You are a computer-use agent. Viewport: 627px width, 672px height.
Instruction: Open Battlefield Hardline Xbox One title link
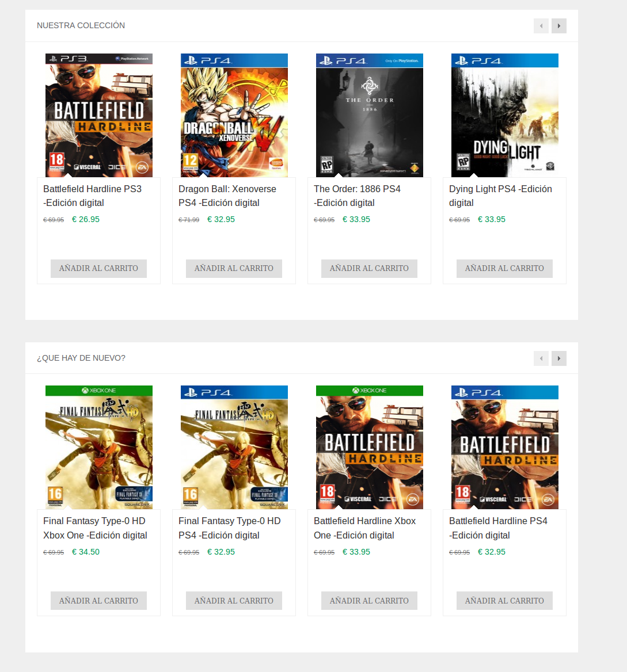click(x=364, y=528)
